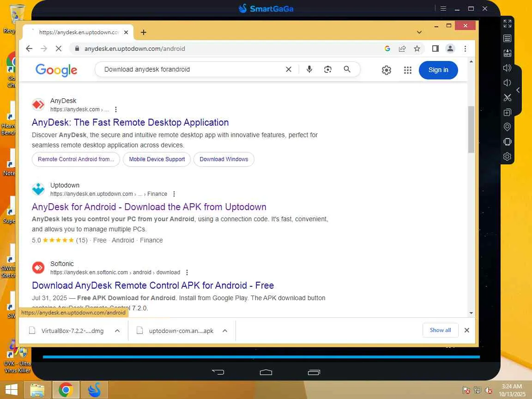Open the tab search dropdown chevron
Image resolution: width=532 pixels, height=399 pixels.
[419, 32]
